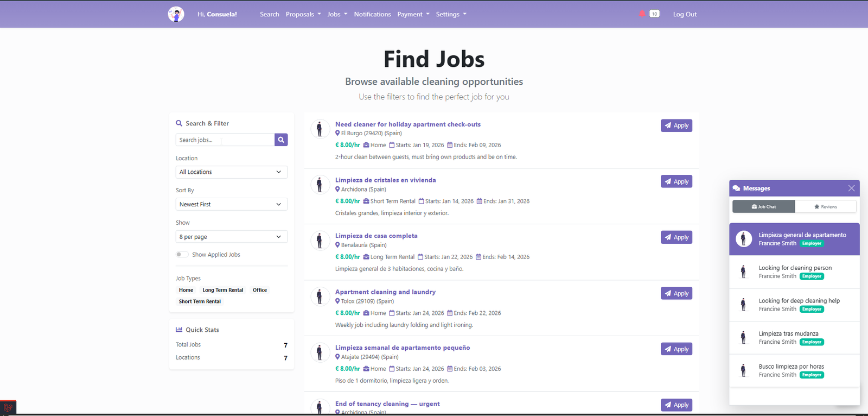Viewport: 868px width, 416px height.
Task: Click Consuela's profile avatar in navbar
Action: click(x=176, y=14)
